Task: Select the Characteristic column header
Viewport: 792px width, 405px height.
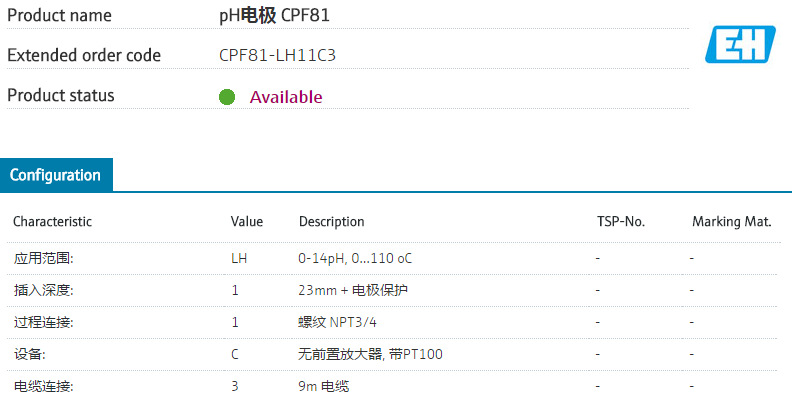Action: [52, 221]
